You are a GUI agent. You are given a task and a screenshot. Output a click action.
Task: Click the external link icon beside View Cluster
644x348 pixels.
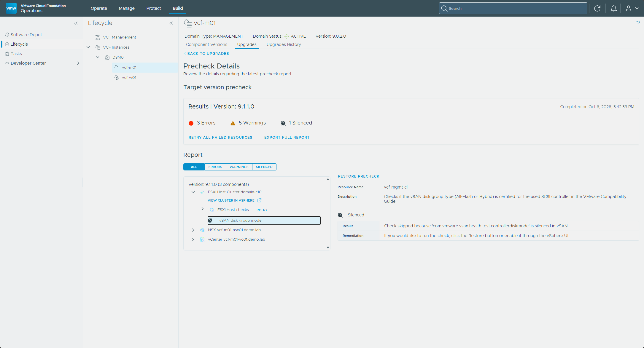point(259,200)
